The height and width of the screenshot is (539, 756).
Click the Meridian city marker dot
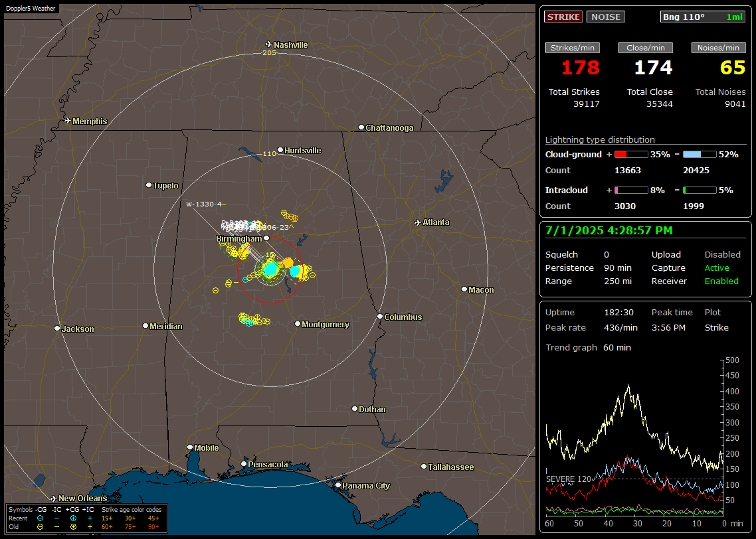(145, 326)
